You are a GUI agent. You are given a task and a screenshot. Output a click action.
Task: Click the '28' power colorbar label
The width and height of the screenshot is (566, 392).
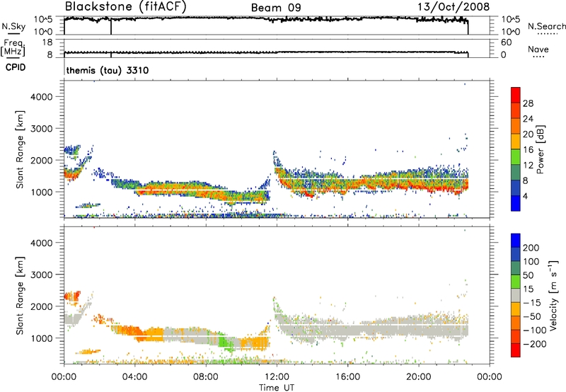point(528,103)
